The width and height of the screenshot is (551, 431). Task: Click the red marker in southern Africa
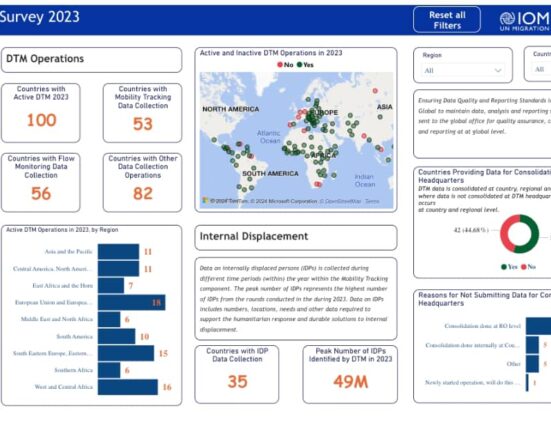(318, 184)
